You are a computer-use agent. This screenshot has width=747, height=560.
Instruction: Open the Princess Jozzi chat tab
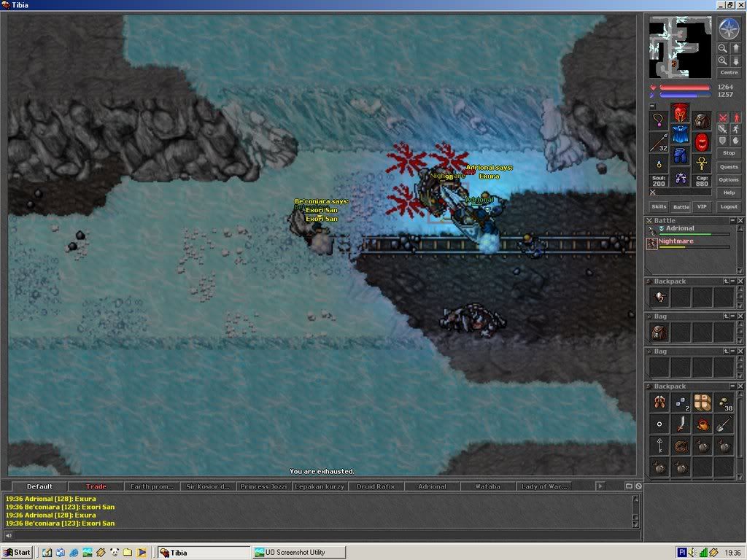[x=263, y=486]
